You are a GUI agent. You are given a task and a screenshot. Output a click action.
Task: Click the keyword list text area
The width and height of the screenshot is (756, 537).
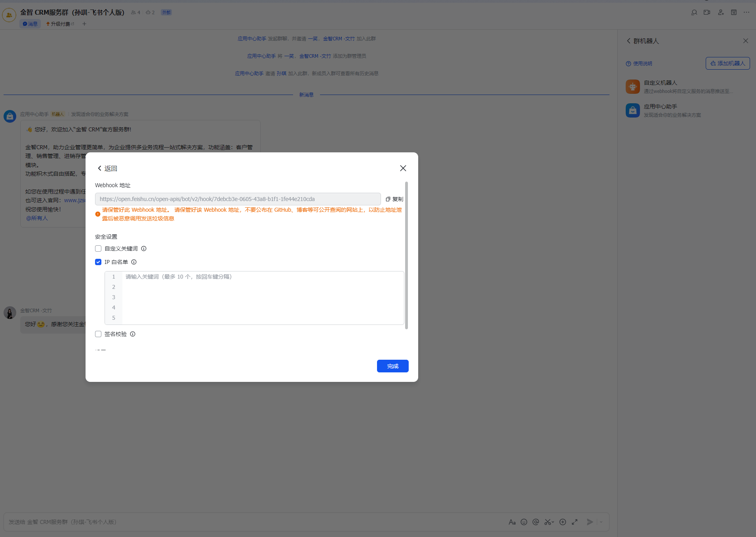[254, 298]
